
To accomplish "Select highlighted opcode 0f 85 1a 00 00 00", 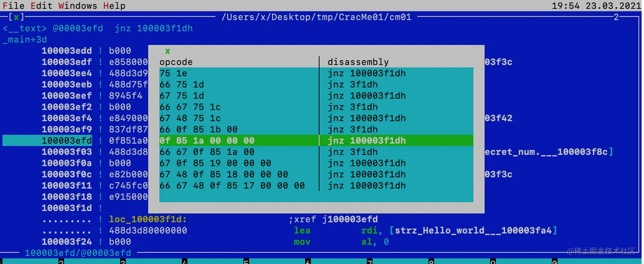I will [316, 140].
